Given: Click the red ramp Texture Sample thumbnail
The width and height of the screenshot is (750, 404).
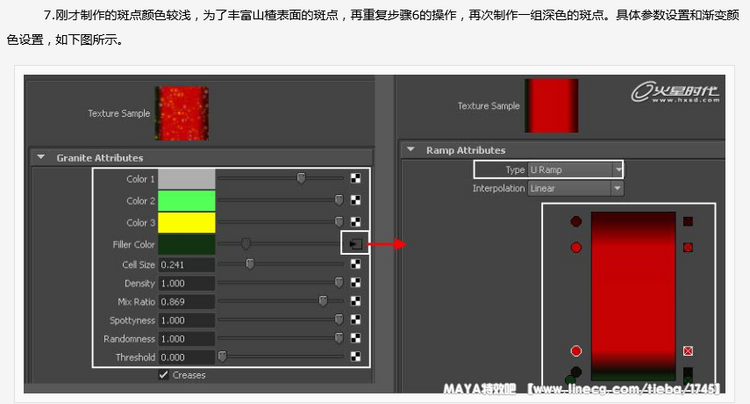Looking at the screenshot, I should 552,106.
